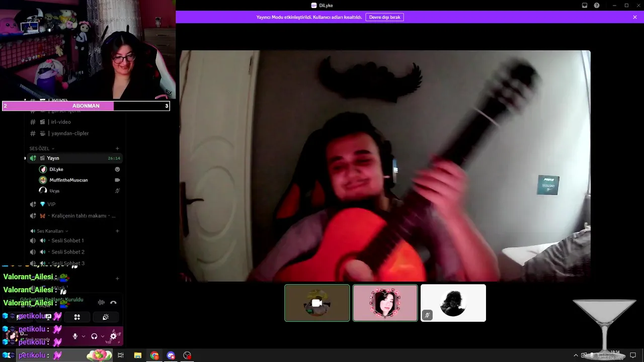Open Discord from the taskbar

171,355
